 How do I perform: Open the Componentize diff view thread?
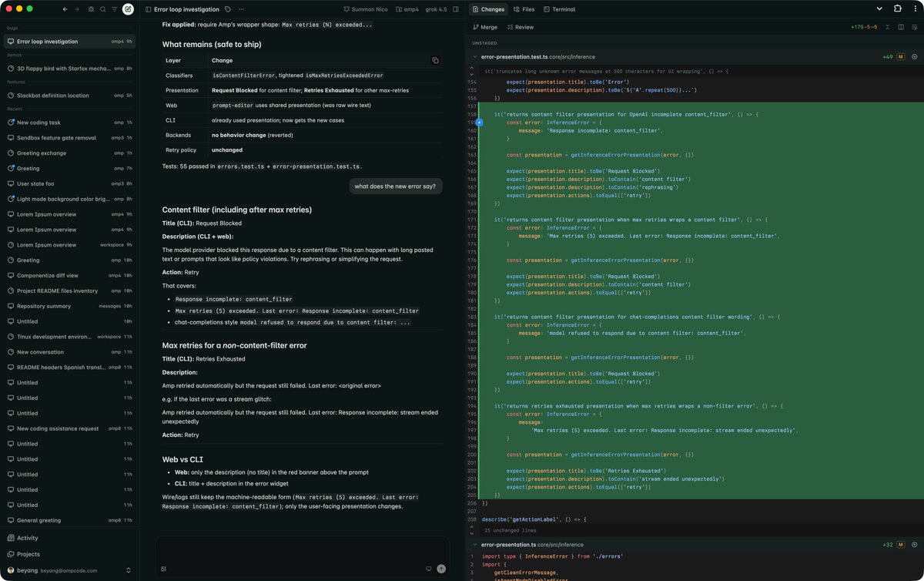pos(69,275)
